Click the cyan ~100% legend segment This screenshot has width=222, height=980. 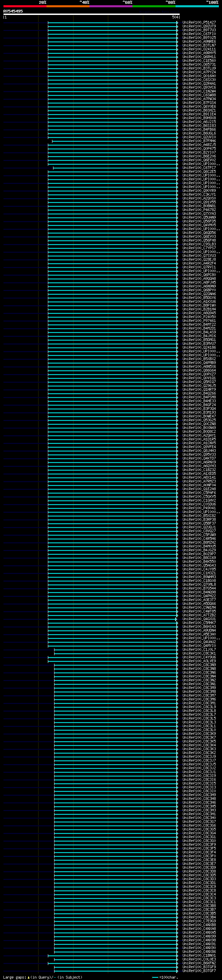pos(197,6)
